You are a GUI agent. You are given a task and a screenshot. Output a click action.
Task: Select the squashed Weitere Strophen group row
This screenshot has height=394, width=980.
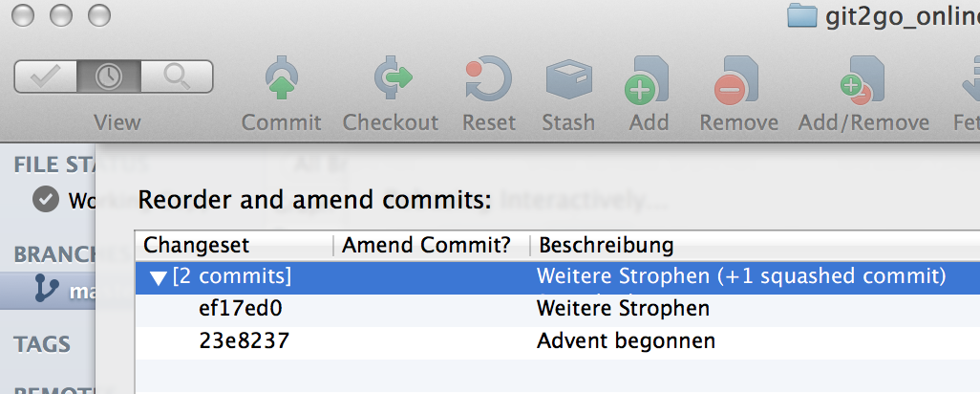point(558,277)
